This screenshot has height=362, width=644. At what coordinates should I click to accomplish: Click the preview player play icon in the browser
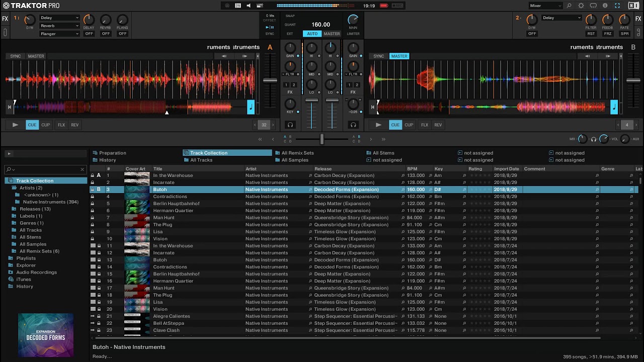coord(9,153)
